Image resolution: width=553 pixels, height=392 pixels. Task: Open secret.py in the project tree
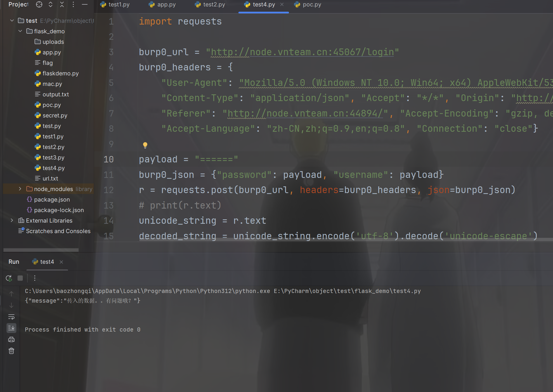pos(55,115)
